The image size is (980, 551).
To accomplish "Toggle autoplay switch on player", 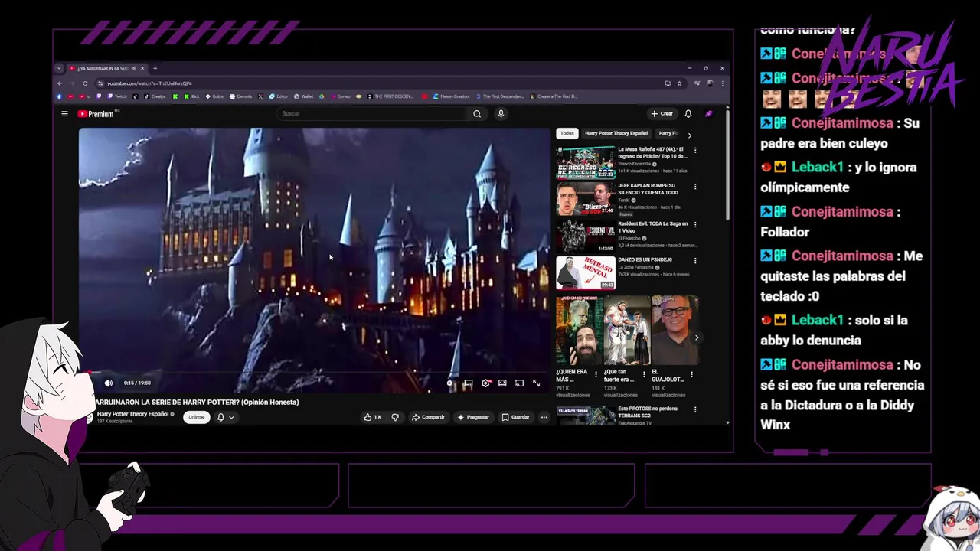I will pos(449,383).
